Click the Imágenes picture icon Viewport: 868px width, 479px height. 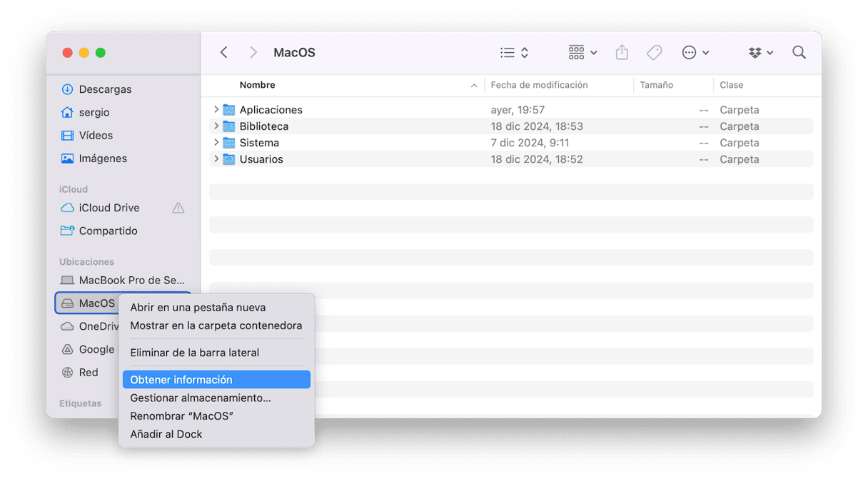tap(67, 158)
